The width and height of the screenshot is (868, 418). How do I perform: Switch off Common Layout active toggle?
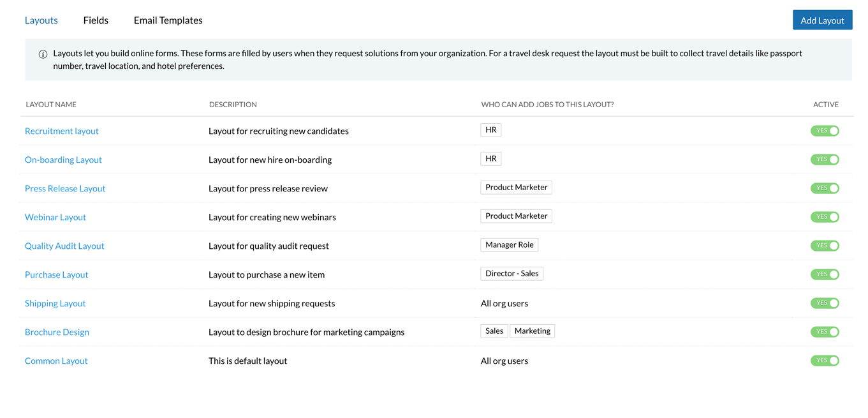pyautogui.click(x=825, y=361)
